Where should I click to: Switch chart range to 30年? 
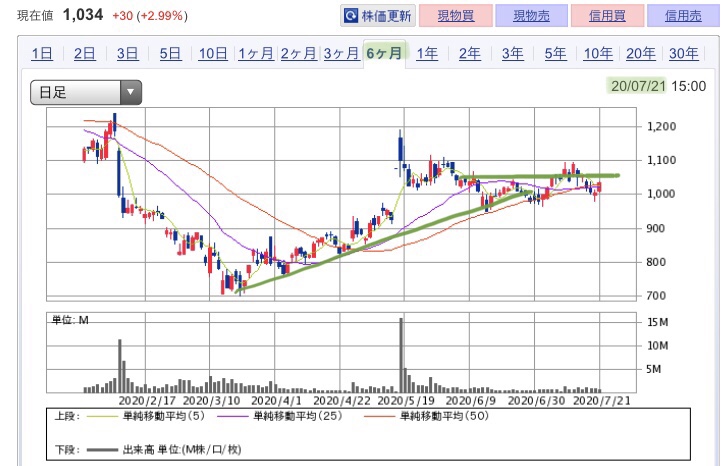pos(684,54)
